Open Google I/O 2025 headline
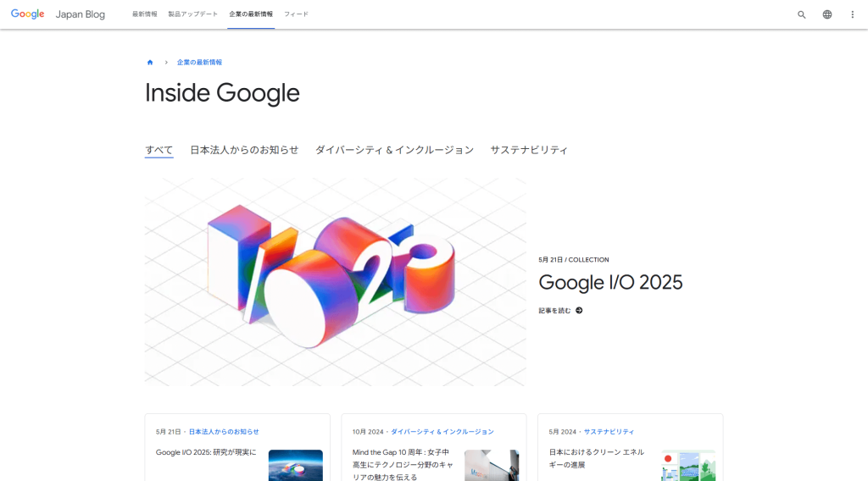 click(x=610, y=283)
